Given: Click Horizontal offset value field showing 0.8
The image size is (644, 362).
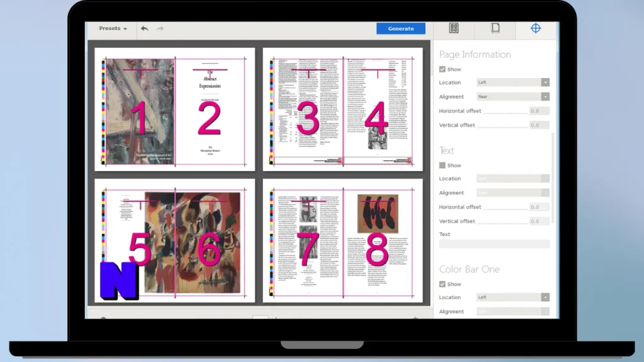Looking at the screenshot, I should click(539, 111).
